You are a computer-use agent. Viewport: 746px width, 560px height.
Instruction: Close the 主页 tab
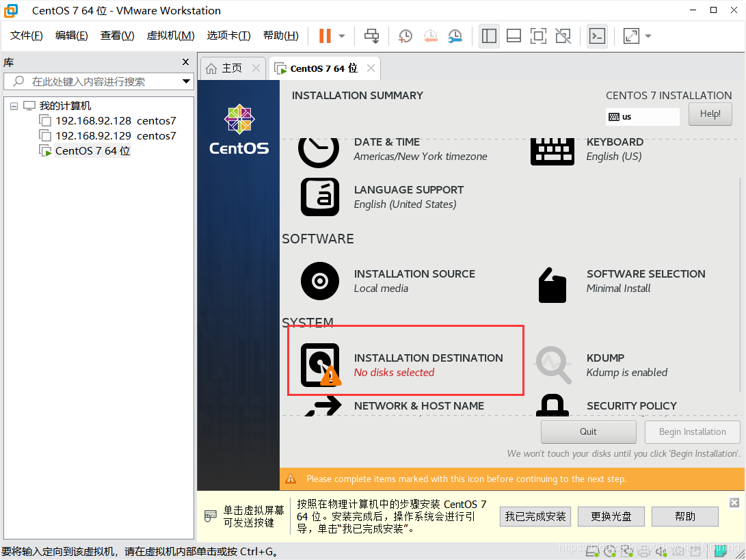pos(256,68)
